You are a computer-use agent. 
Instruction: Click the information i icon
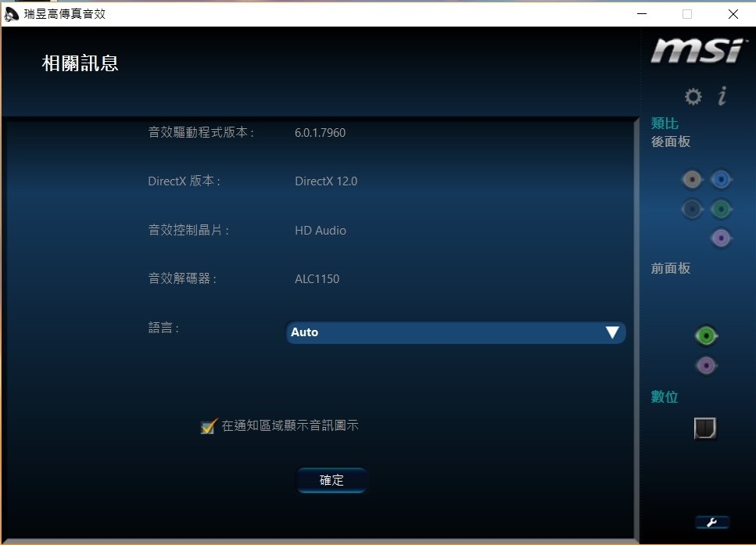click(722, 96)
